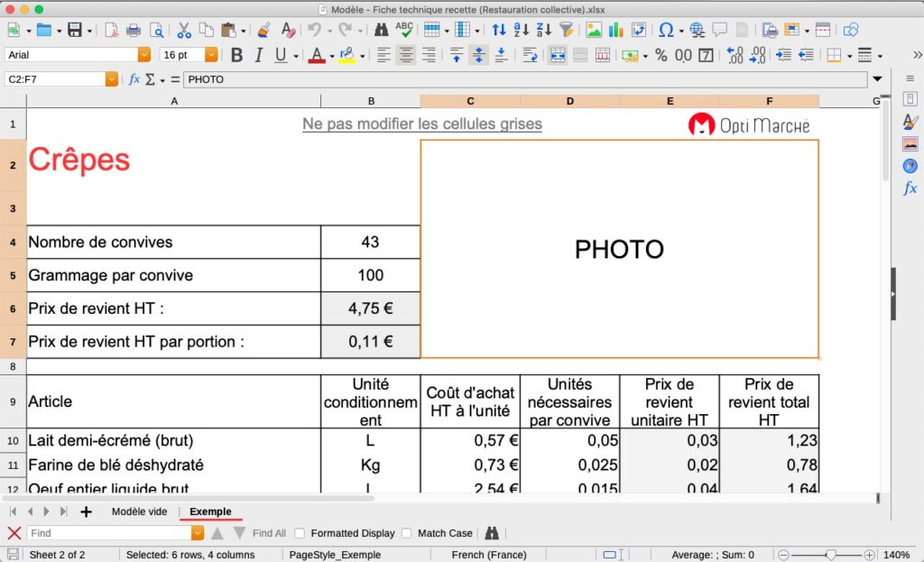Open the font name dropdown
The width and height of the screenshot is (924, 562).
(143, 55)
